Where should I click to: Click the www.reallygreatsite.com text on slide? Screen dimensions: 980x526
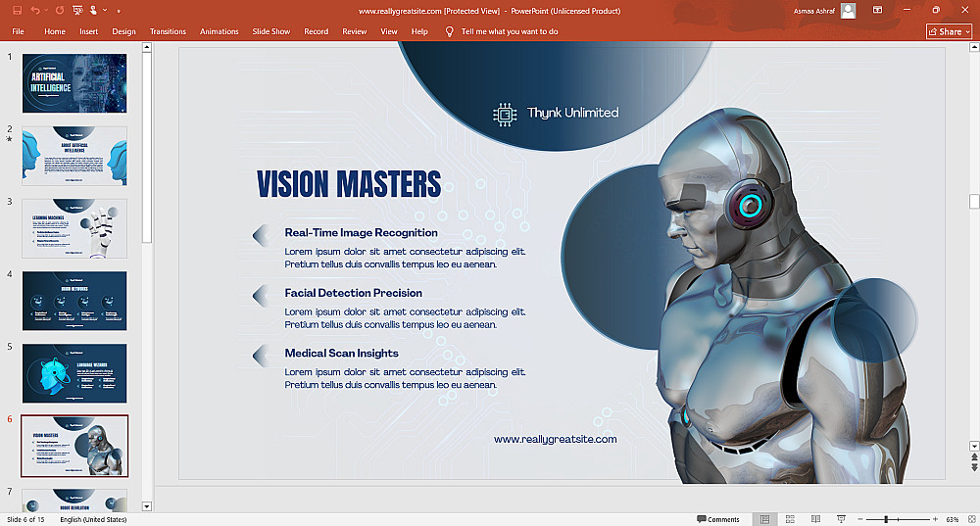[x=555, y=439]
